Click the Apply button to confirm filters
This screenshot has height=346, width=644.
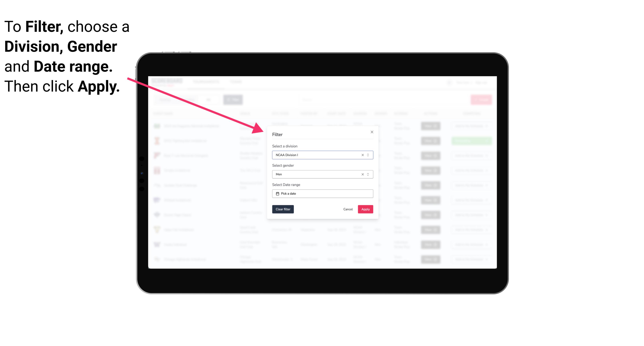[x=365, y=209]
